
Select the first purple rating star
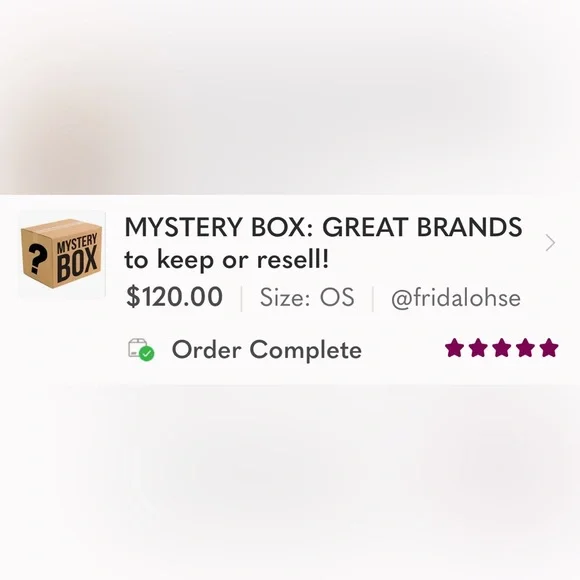point(454,348)
